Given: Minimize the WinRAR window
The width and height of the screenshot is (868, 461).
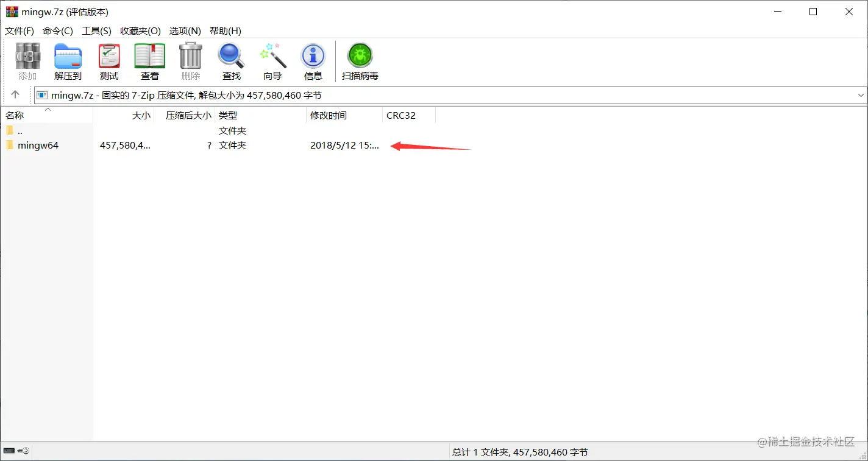Looking at the screenshot, I should (x=778, y=12).
